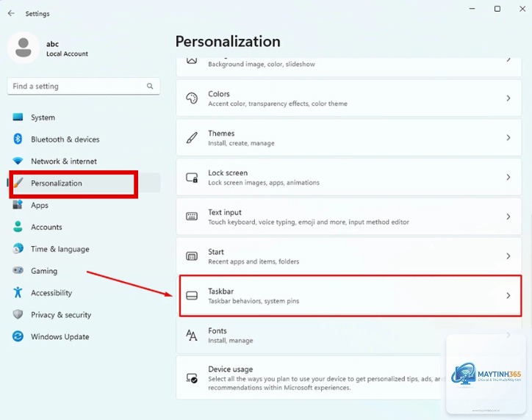The image size is (532, 420).
Task: Open Start row chevron arrow
Action: [508, 256]
